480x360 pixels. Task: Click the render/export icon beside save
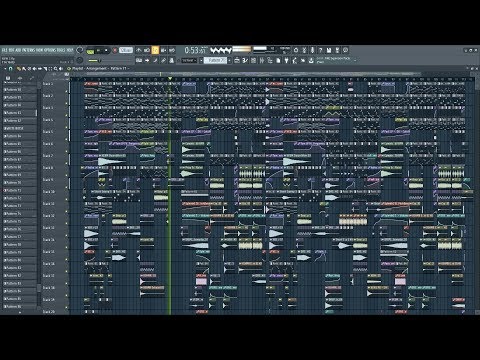click(337, 50)
